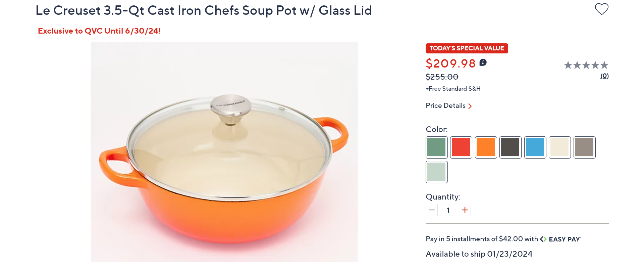Click the Today's Special Value badge
644x262 pixels.
[467, 48]
